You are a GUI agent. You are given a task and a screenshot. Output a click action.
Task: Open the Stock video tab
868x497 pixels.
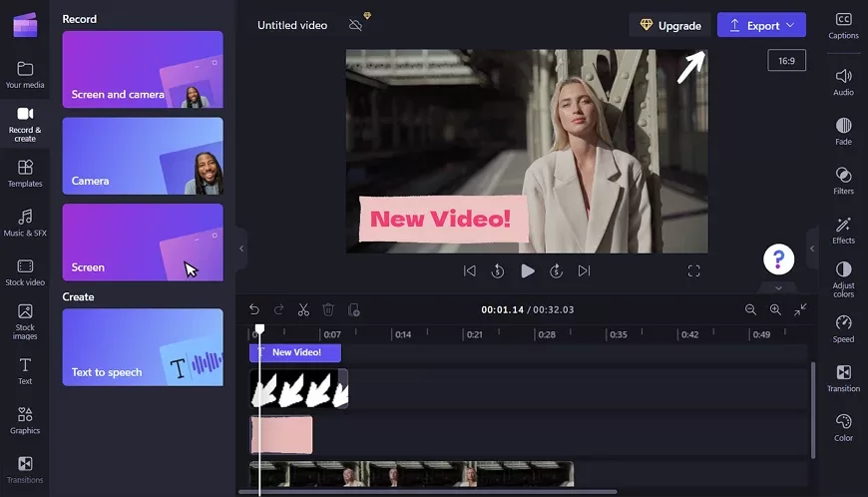tap(25, 270)
